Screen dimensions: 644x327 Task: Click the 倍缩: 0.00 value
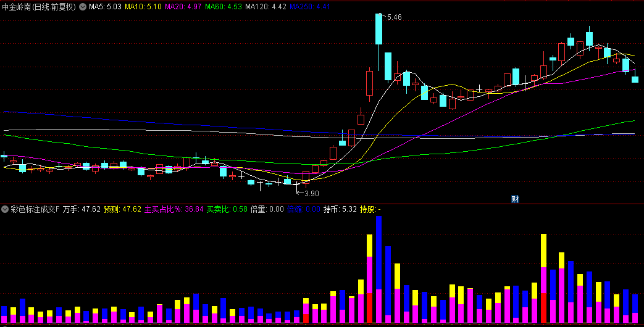(304, 209)
